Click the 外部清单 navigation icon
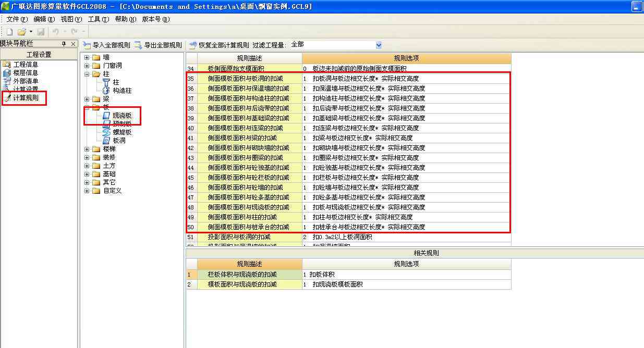Viewport: 644px width, 348px height. 7,81
